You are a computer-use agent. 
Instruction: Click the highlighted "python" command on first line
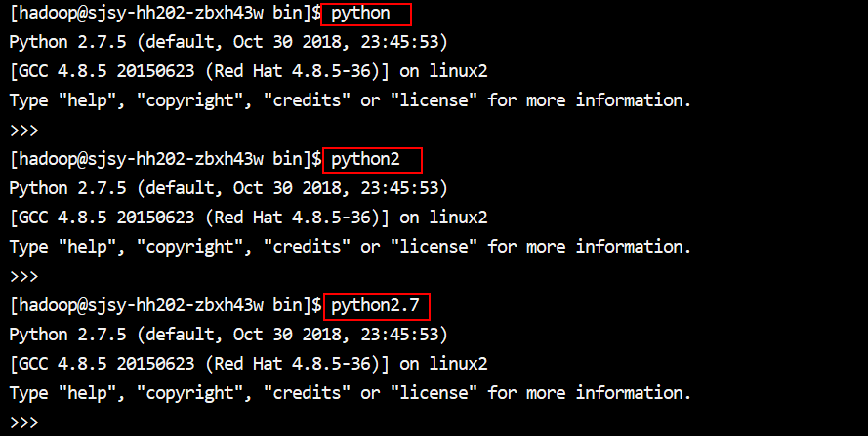[x=361, y=14]
